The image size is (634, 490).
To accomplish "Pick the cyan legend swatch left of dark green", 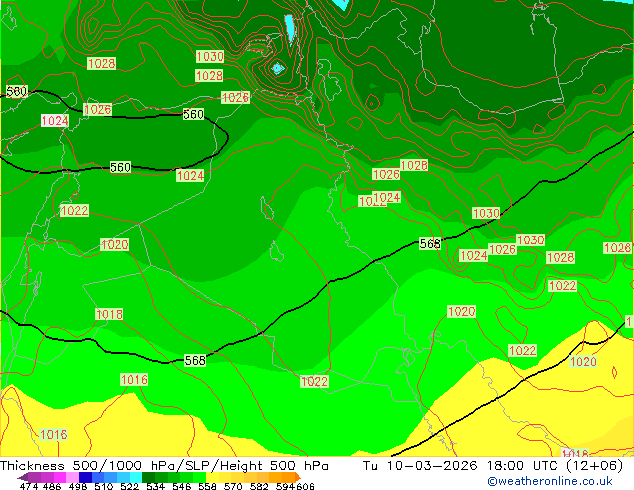I will point(136,477).
